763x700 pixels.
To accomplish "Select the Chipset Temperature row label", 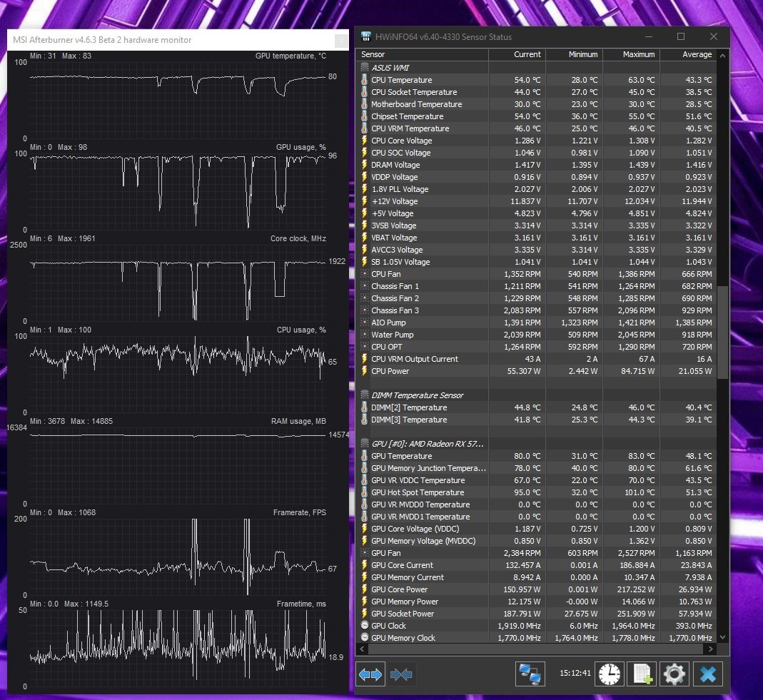I will click(408, 116).
